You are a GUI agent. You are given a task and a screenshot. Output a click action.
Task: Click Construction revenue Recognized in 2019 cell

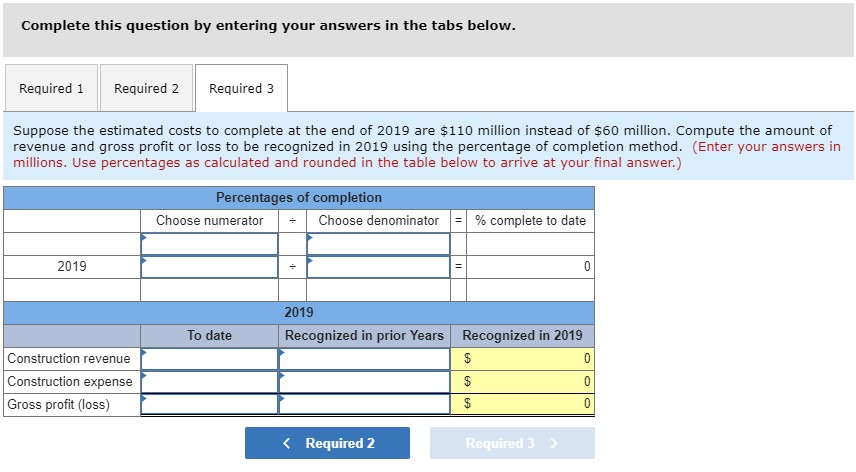(x=530, y=359)
